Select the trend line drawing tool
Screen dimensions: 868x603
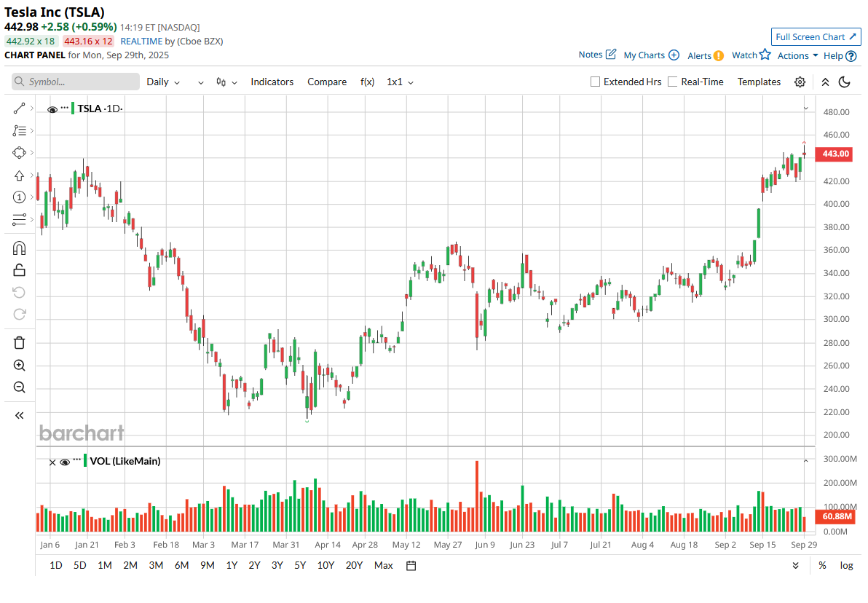coord(20,109)
